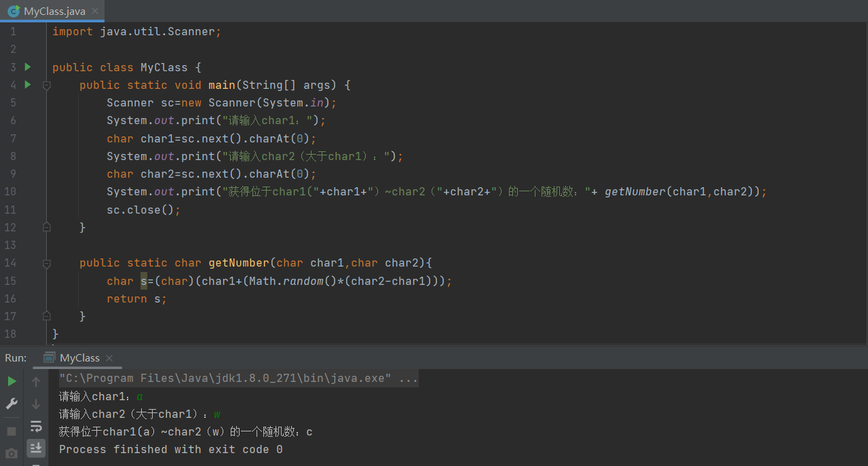The image size is (868, 466).
Task: Click line number 18 in the gutter
Action: click(10, 334)
